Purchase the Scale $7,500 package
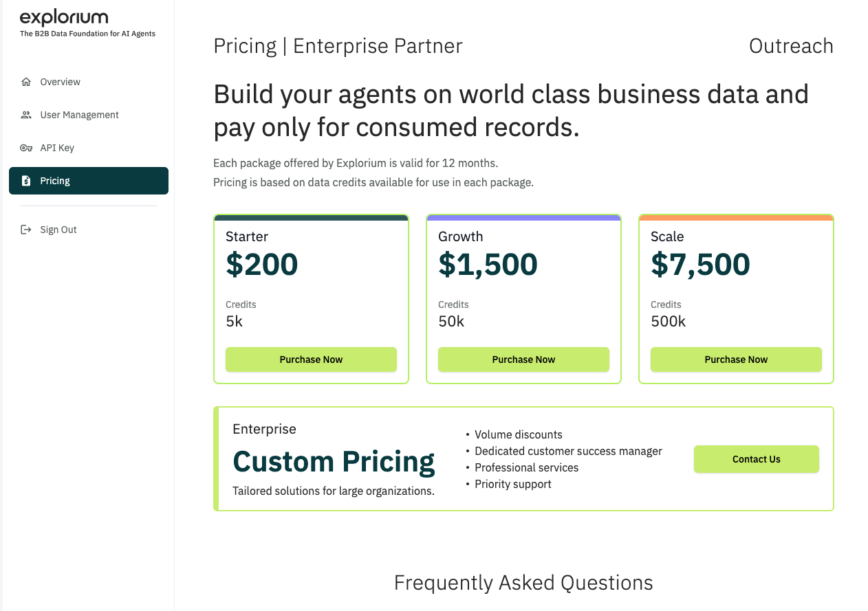Viewport: 868px width, 611px height. point(736,359)
